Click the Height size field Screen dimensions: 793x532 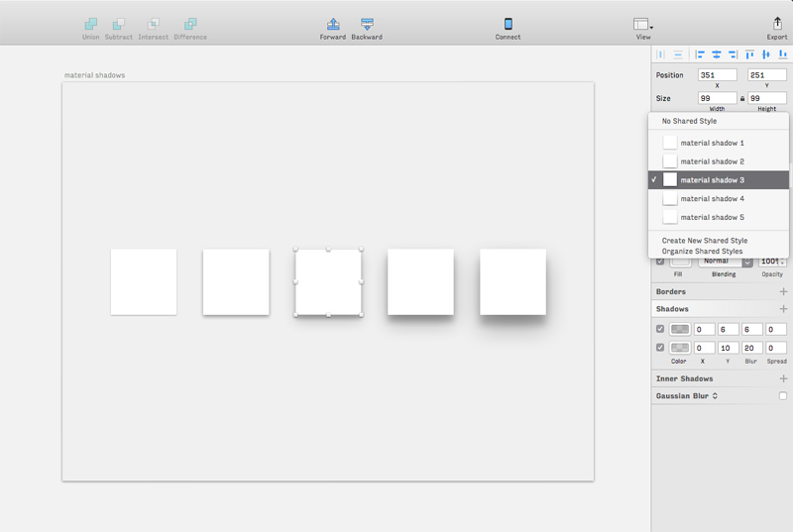coord(767,98)
